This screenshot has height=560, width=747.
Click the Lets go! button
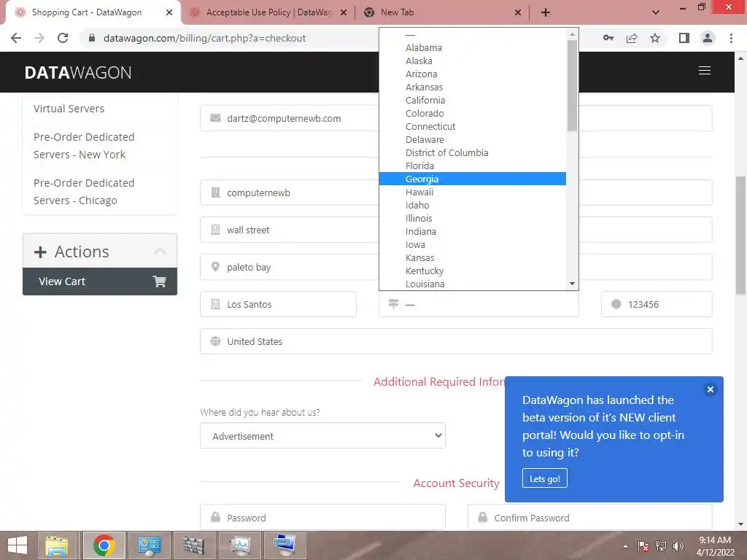point(544,478)
